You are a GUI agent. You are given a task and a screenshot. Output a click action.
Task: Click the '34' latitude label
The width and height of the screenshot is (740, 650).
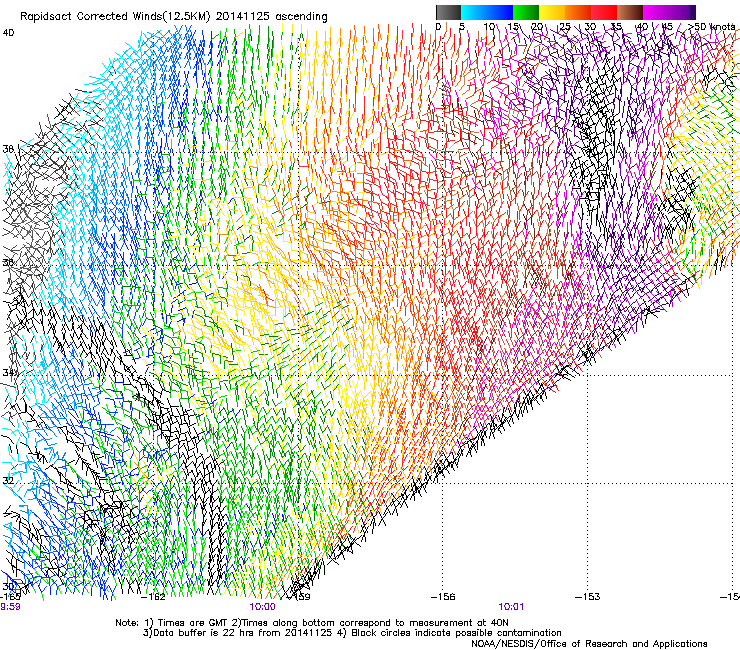pos(8,373)
